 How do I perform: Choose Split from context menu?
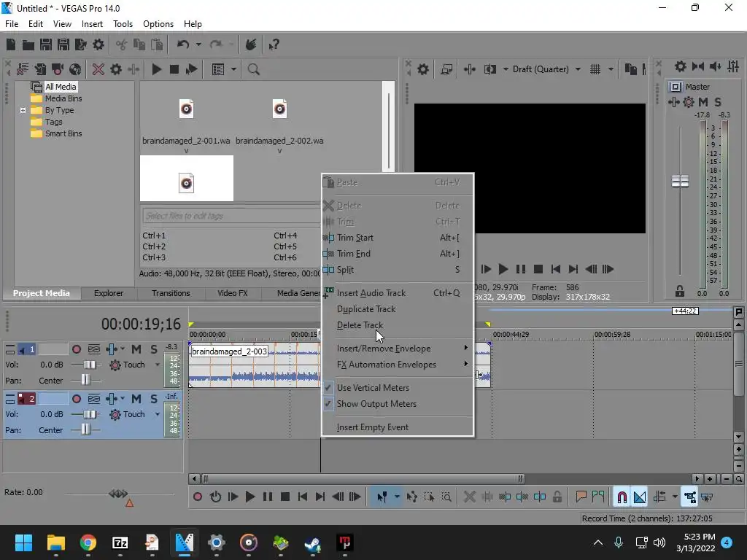pos(398,270)
